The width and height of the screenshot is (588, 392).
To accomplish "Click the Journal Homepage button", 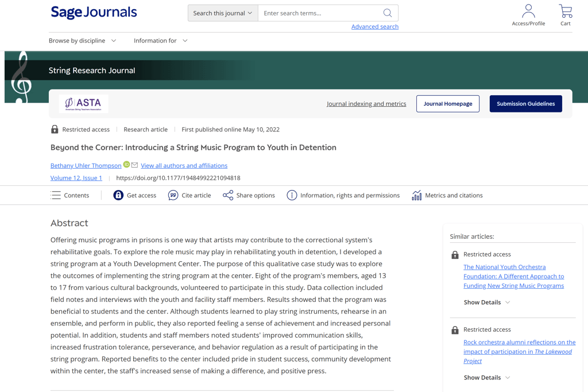I will [x=448, y=104].
